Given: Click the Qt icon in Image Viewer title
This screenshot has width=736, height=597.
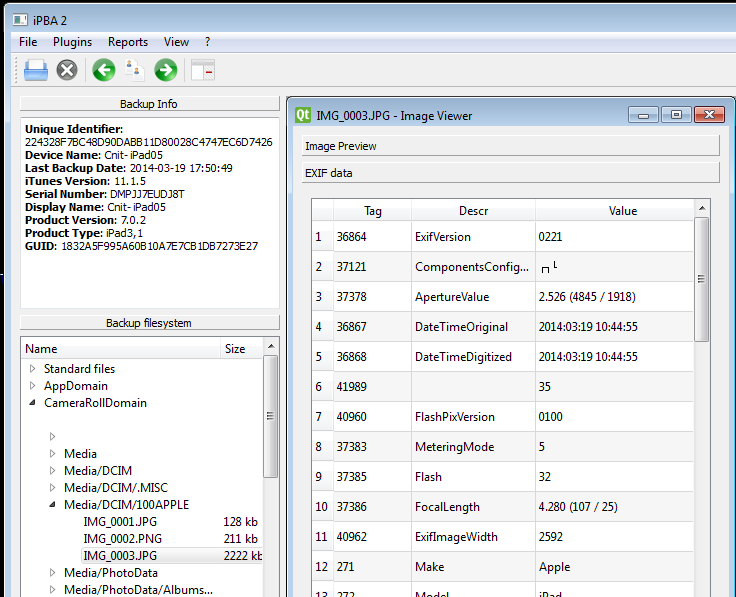Looking at the screenshot, I should 303,115.
